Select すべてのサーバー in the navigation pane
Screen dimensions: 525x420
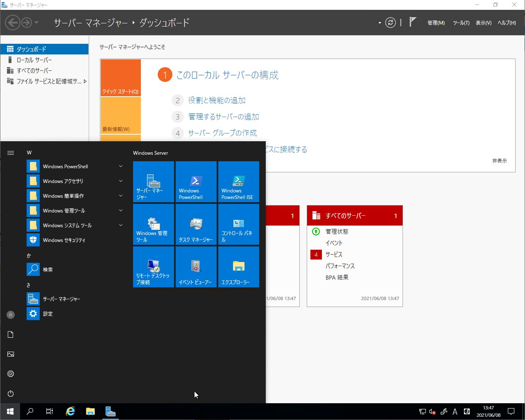click(44, 70)
